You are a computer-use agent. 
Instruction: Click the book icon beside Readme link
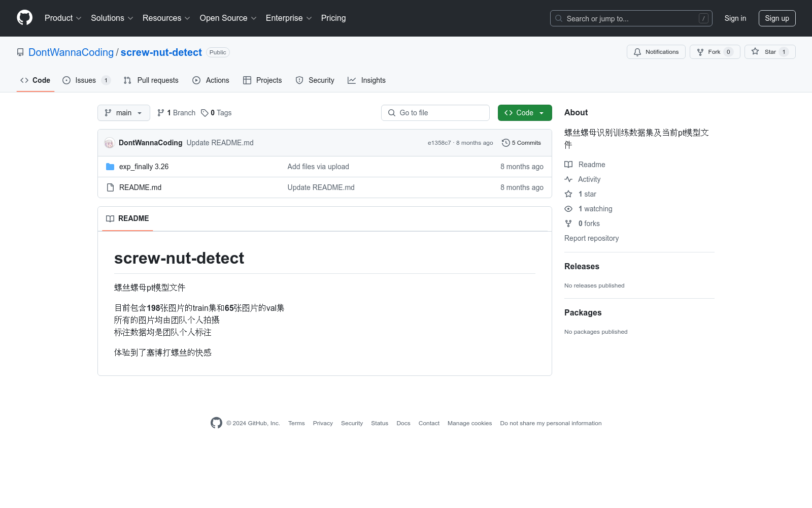[x=568, y=165]
